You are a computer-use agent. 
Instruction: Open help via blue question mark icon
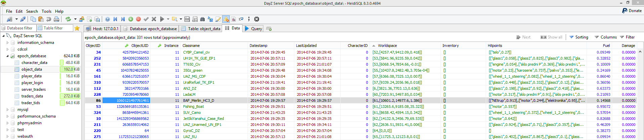108,19
